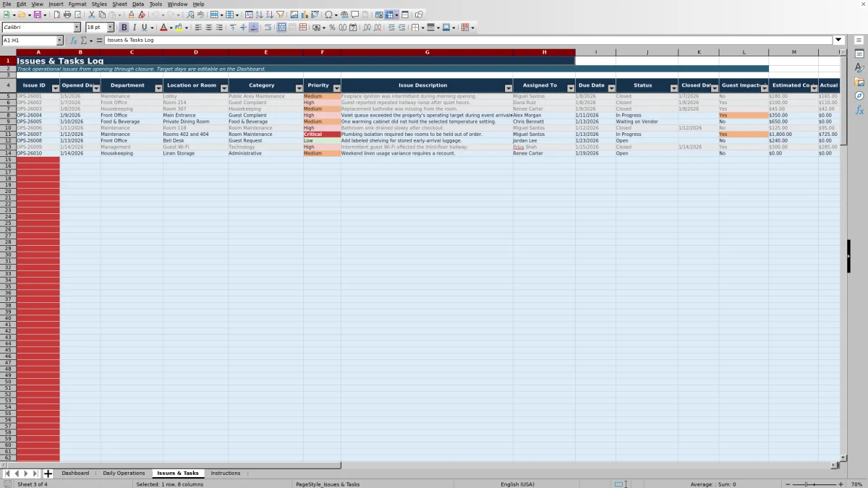
Task: Toggle Wrap Text button
Action: pyautogui.click(x=268, y=27)
